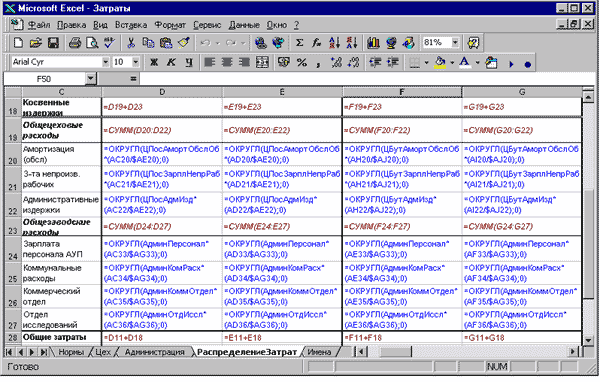Open the font color dropdown arrow

coord(477,62)
